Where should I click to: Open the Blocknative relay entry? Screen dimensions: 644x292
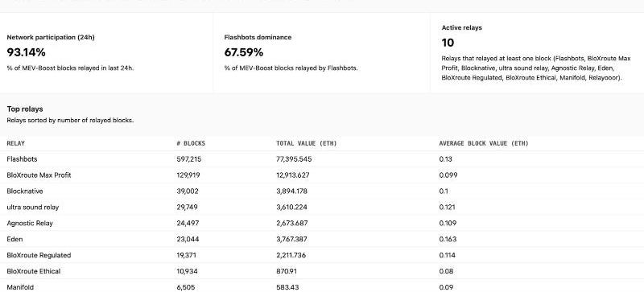point(25,191)
